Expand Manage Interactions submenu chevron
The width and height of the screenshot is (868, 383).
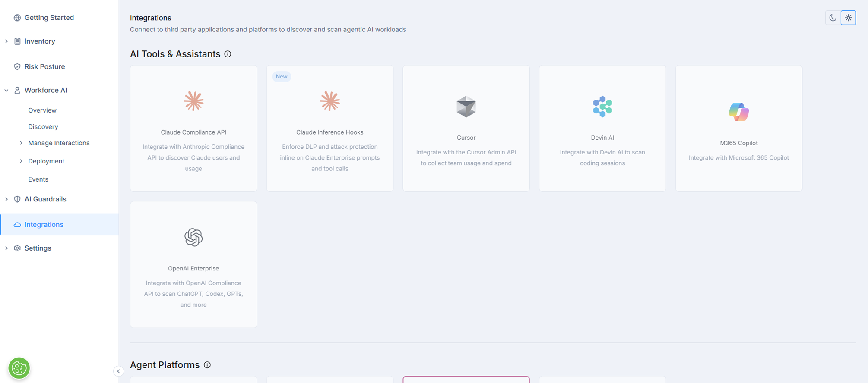(x=21, y=143)
